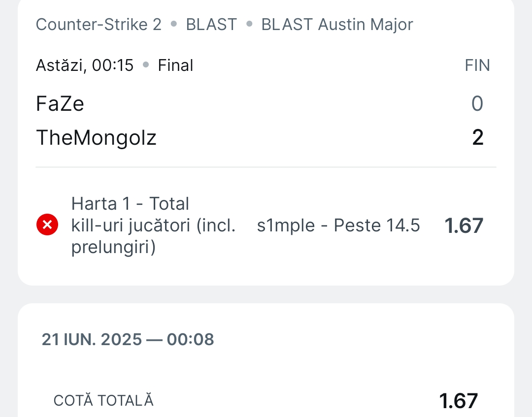532x417 pixels.
Task: Click the Astăzi, 00:15 match time
Action: [x=85, y=65]
